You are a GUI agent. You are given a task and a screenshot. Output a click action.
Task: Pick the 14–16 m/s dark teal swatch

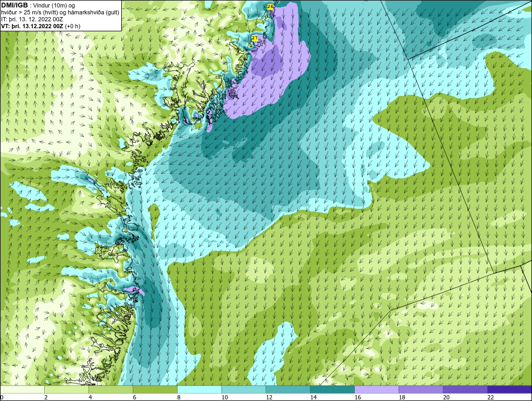coord(332,389)
